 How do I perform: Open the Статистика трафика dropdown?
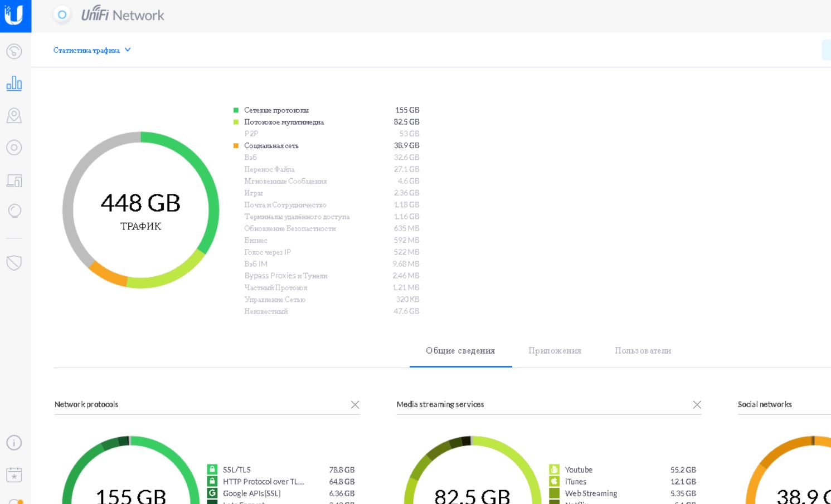(x=92, y=50)
